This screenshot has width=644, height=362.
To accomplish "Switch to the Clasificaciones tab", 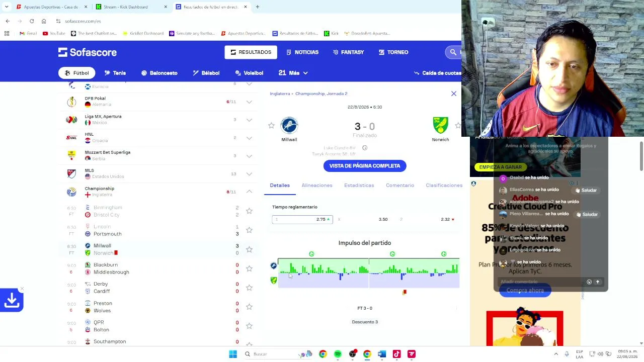I will point(444,186).
